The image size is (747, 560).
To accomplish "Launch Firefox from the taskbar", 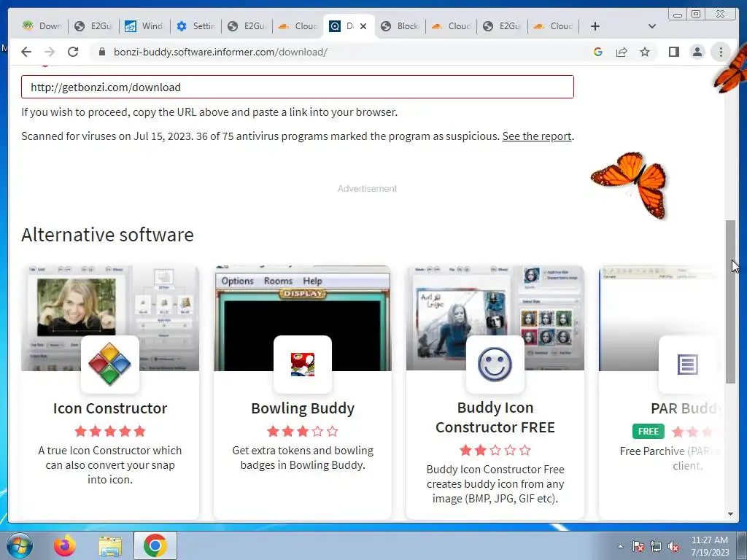I will point(64,545).
